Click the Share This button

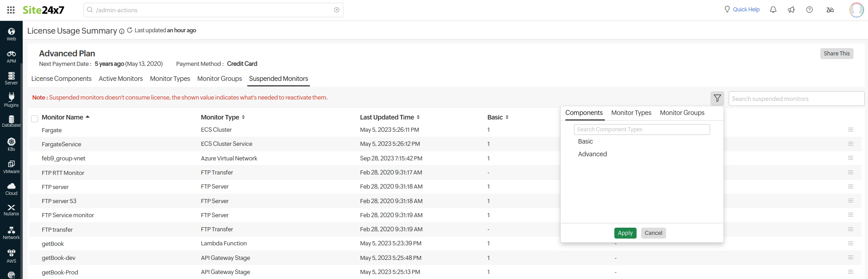click(836, 54)
